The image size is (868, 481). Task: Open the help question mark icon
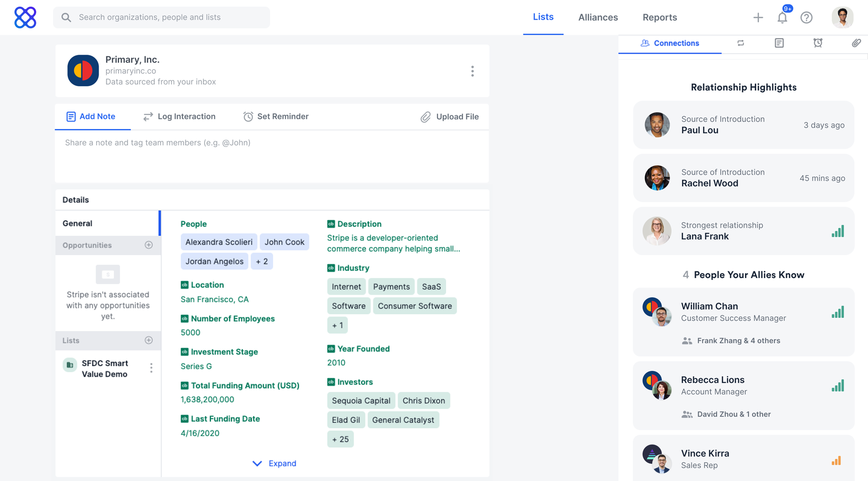[x=806, y=17]
